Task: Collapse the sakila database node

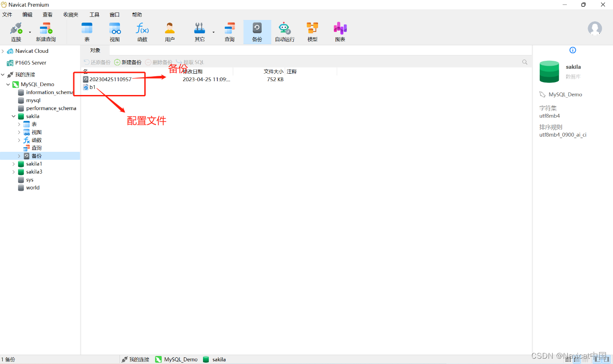Action: (x=13, y=116)
